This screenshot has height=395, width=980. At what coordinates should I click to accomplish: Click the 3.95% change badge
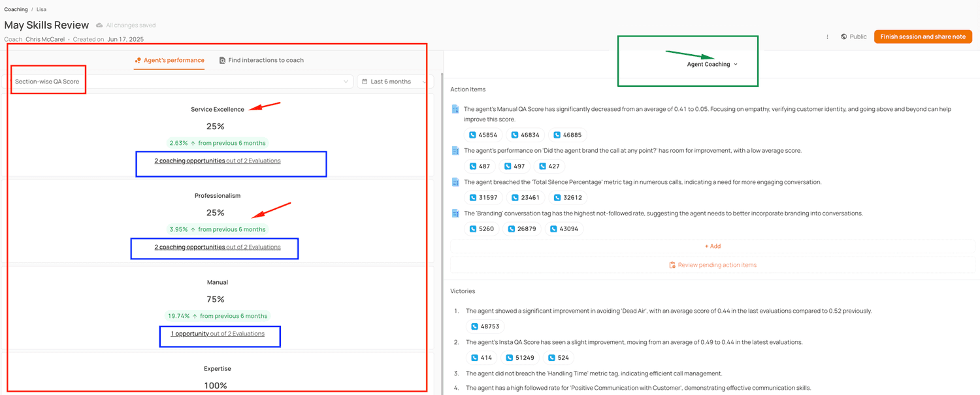[x=218, y=230]
